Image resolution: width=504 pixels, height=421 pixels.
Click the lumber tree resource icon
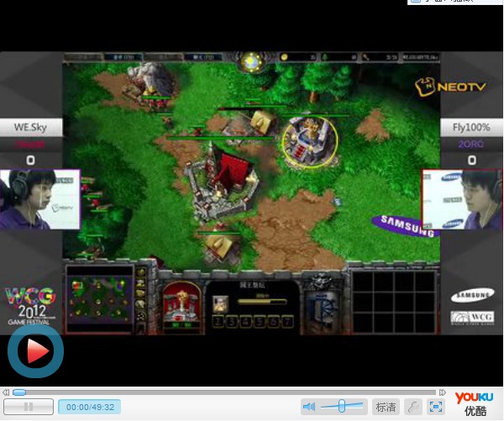tap(325, 57)
